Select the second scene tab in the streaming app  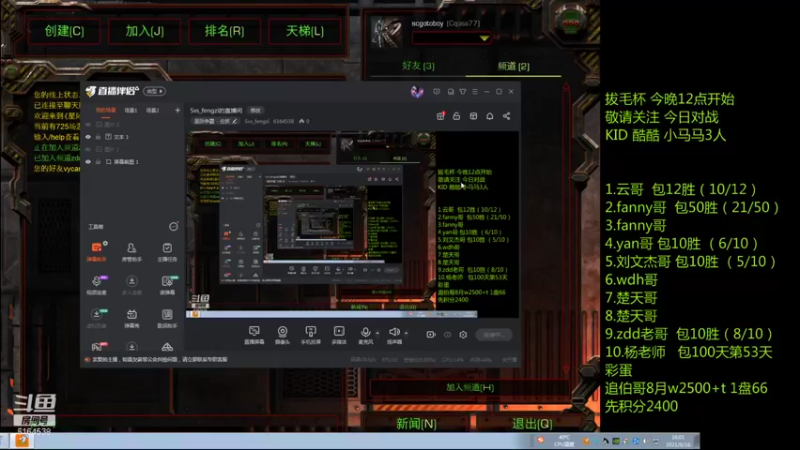(131, 110)
